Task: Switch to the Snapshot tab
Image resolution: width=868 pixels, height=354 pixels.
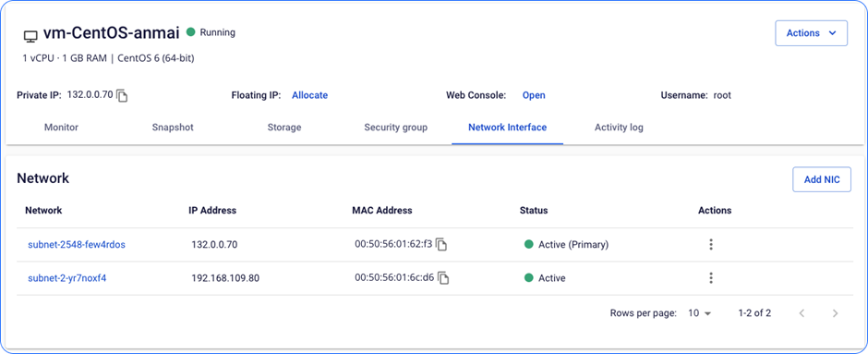Action: 173,128
